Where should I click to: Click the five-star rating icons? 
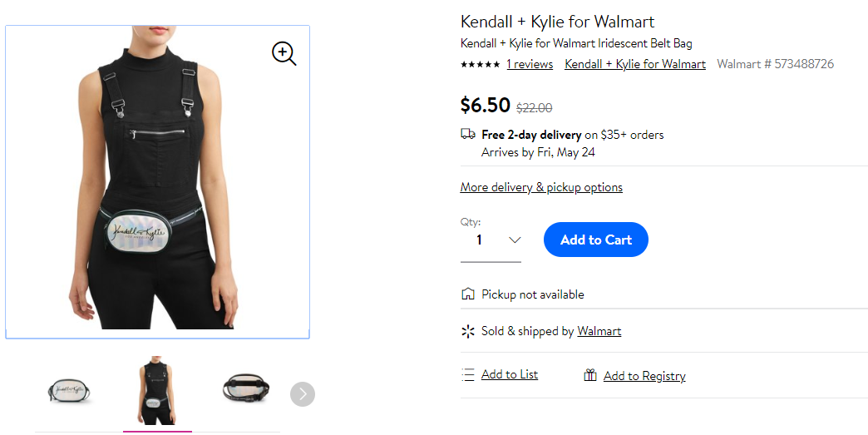tap(480, 65)
